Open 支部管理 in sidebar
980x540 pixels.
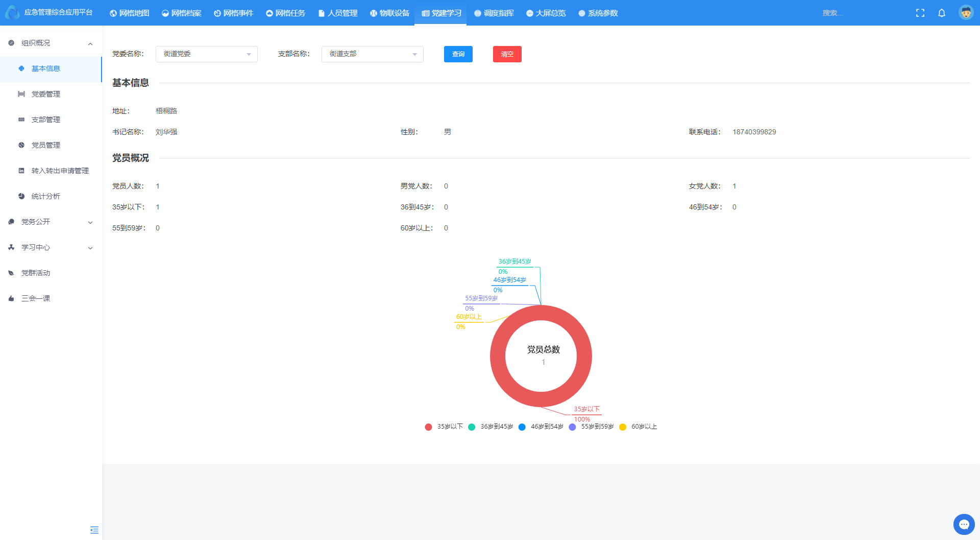click(51, 120)
